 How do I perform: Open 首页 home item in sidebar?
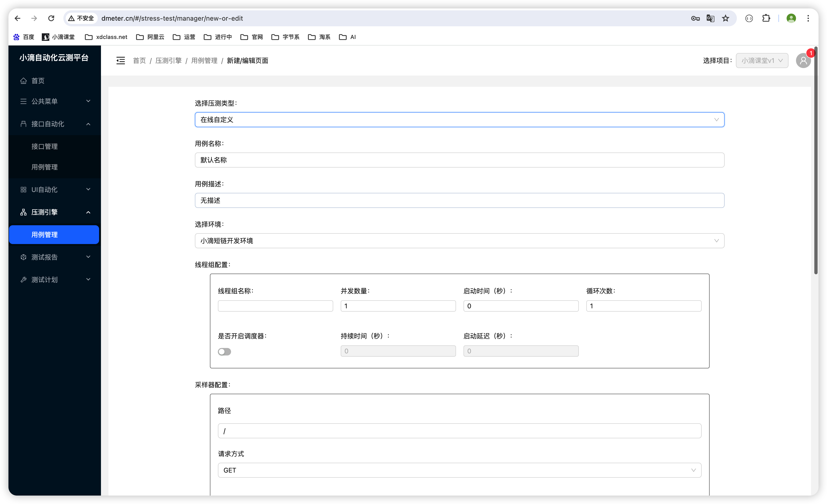tap(38, 80)
